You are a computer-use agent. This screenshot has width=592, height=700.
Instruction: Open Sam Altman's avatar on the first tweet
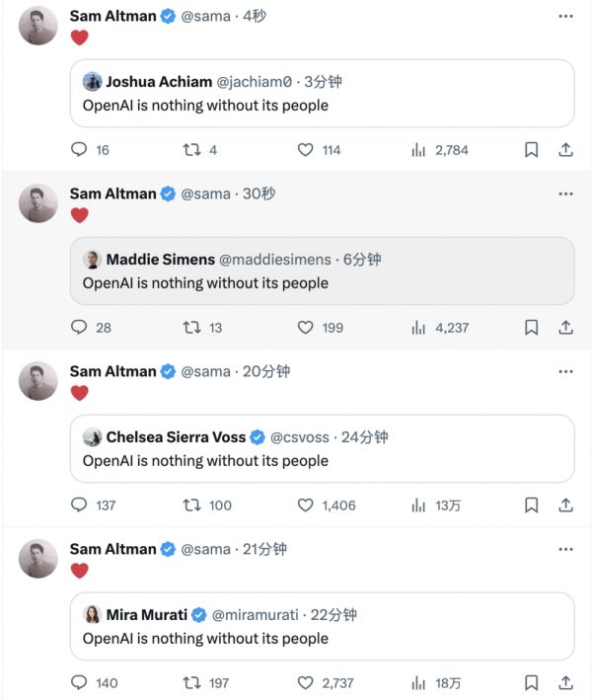(x=38, y=26)
